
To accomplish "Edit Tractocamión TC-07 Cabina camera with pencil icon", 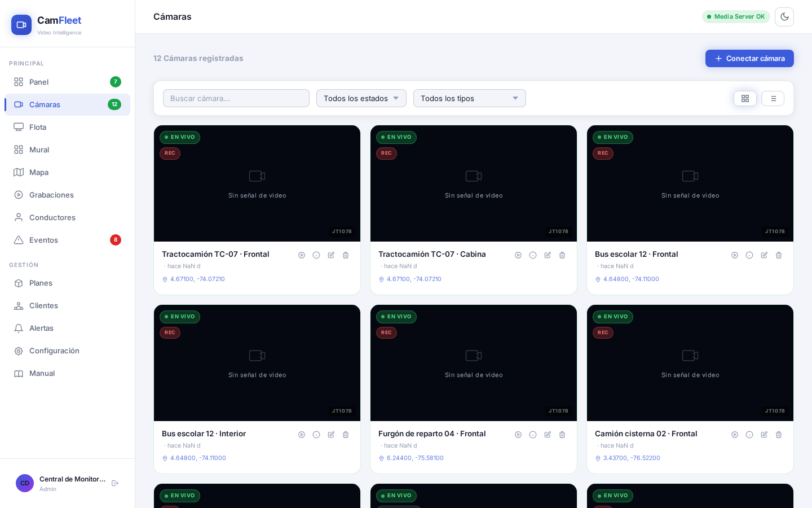I will (x=548, y=255).
